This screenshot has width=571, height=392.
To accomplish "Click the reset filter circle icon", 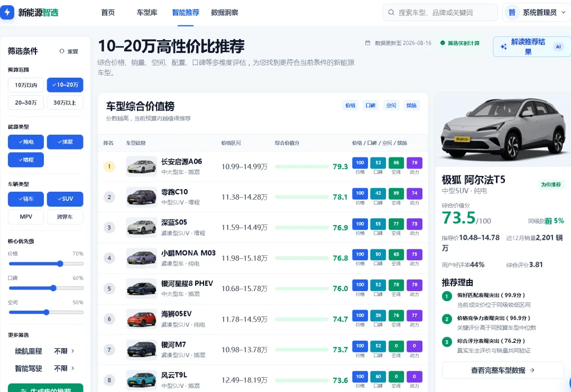I will 61,51.
